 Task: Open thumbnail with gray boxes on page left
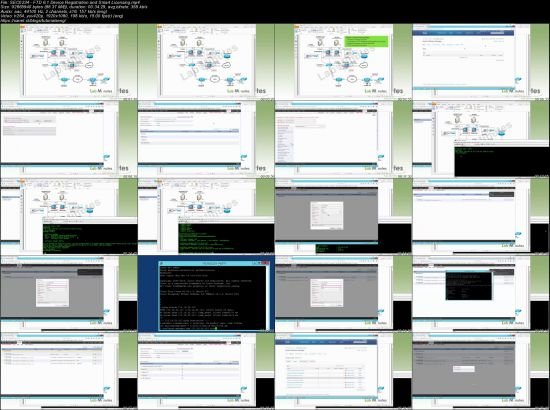tap(69, 139)
